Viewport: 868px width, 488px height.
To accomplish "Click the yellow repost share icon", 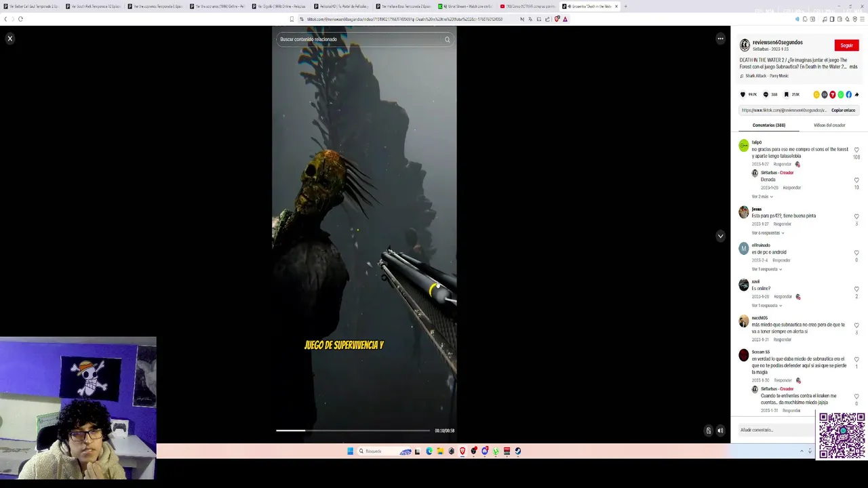I will point(816,95).
